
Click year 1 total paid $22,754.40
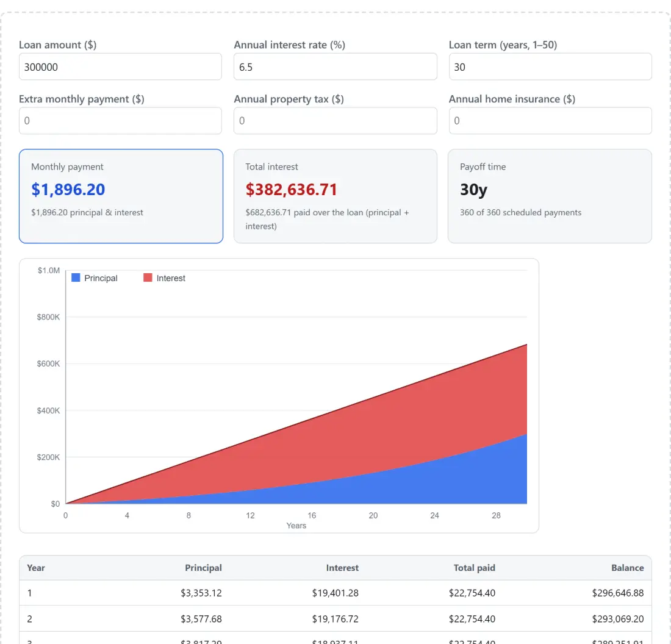472,593
